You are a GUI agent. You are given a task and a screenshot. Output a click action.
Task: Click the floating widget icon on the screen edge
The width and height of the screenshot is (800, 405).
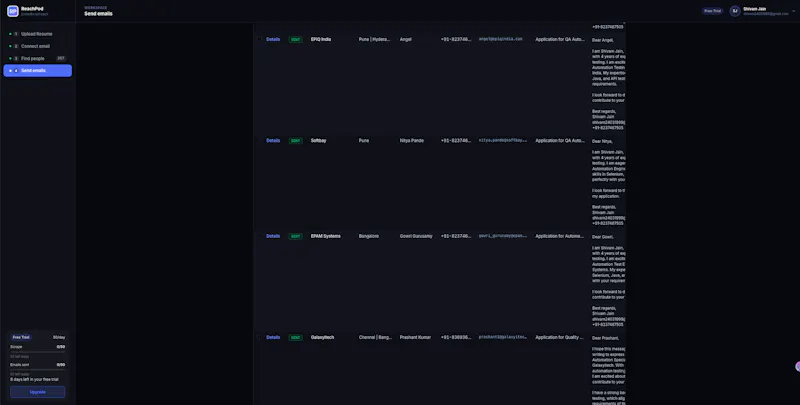click(797, 366)
